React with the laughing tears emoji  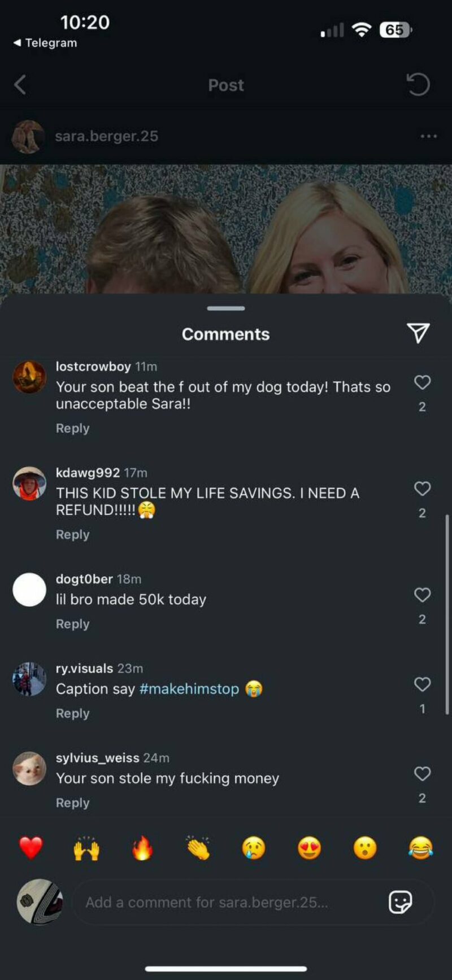click(421, 848)
